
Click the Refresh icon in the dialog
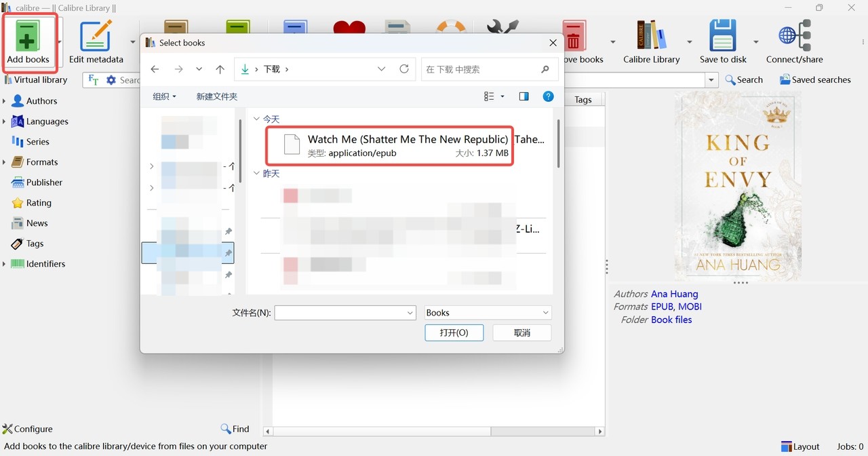pos(404,69)
